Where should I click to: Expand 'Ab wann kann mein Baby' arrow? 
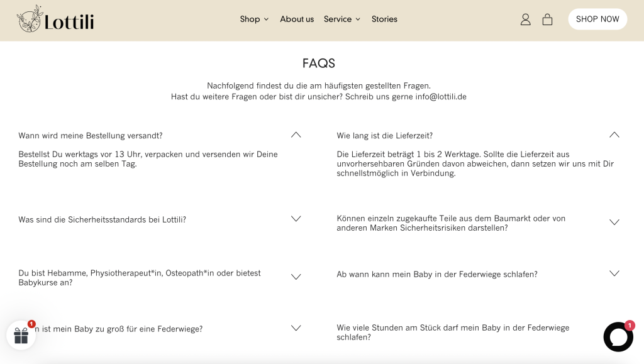point(614,273)
